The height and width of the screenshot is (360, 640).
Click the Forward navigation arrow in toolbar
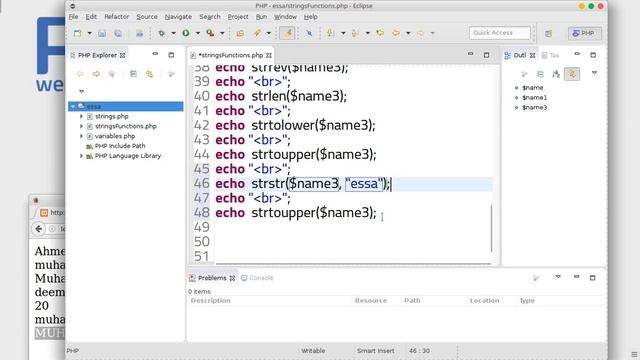(x=420, y=33)
